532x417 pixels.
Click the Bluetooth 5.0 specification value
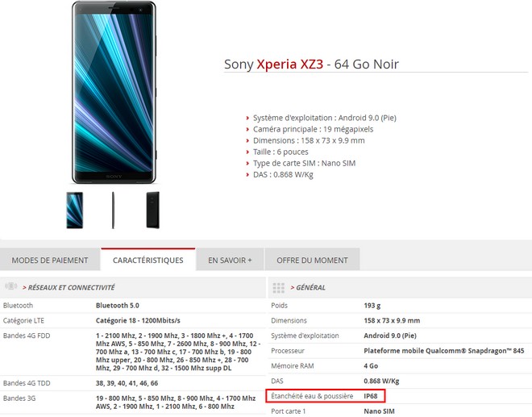click(118, 305)
